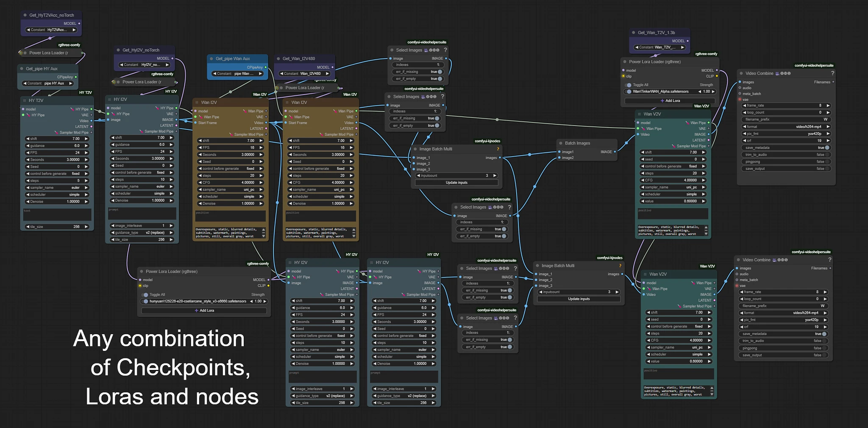Click Update inputs on upper Image Batch Multi

(456, 183)
